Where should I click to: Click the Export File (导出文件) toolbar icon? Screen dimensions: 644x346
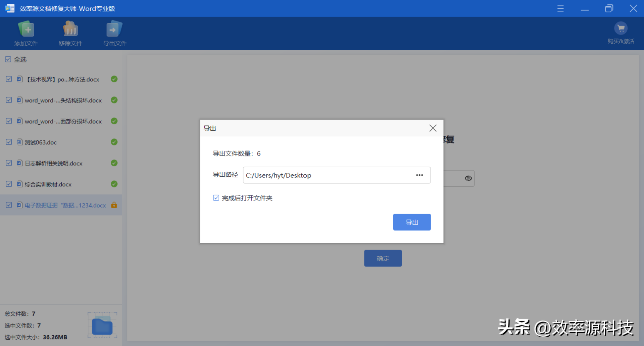click(114, 30)
